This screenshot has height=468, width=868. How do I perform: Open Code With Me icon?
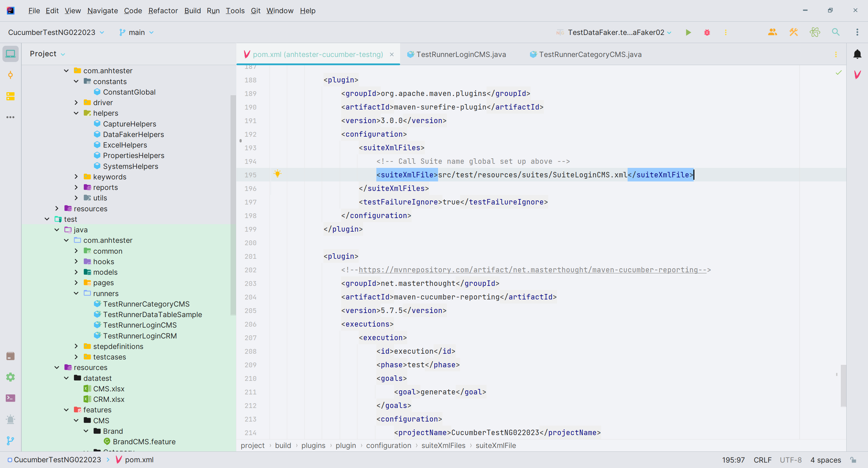click(x=772, y=33)
